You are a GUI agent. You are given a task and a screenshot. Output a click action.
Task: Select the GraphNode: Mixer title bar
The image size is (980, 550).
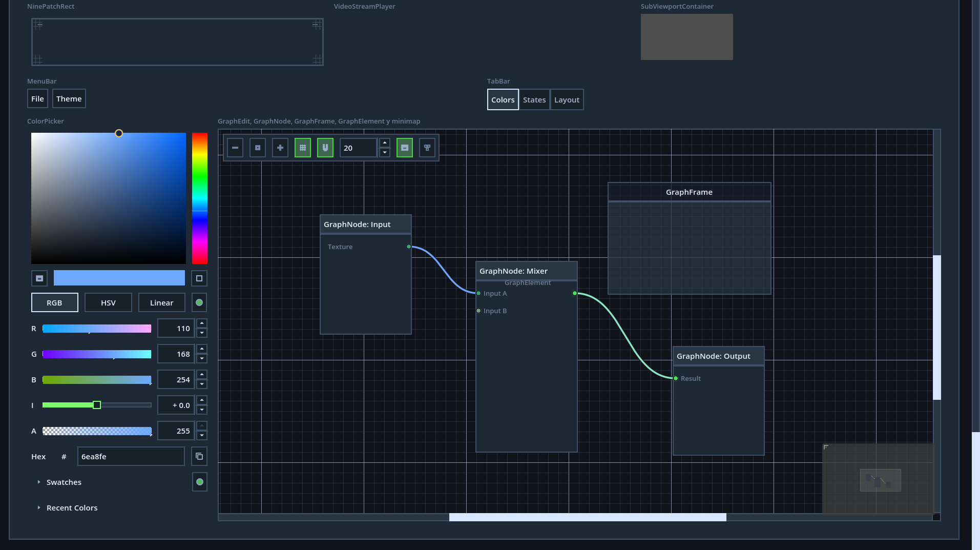527,271
